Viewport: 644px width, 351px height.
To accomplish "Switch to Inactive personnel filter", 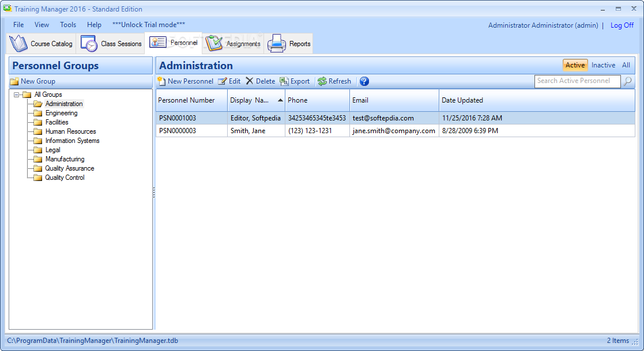I will (x=603, y=65).
